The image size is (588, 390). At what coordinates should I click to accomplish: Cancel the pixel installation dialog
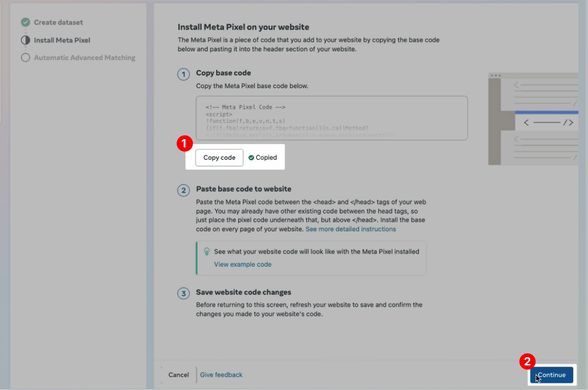click(178, 375)
